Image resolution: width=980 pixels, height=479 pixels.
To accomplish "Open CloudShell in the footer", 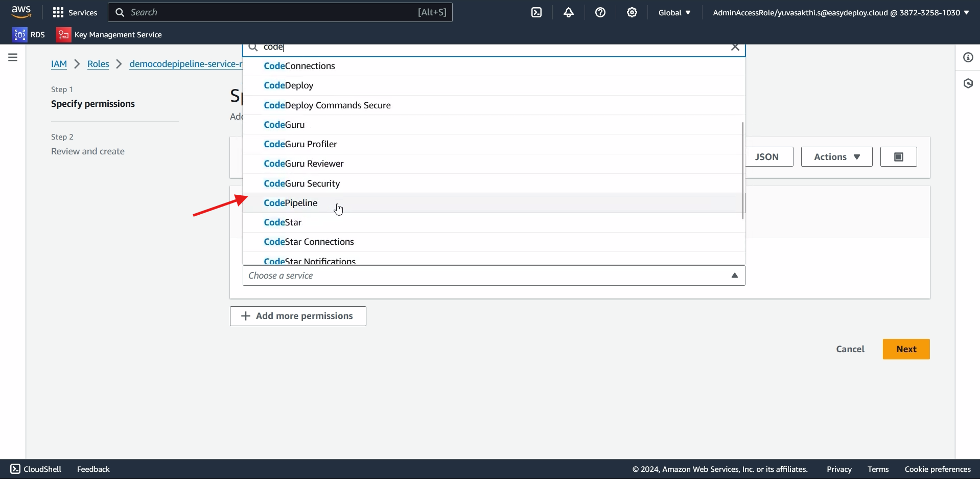I will point(36,469).
